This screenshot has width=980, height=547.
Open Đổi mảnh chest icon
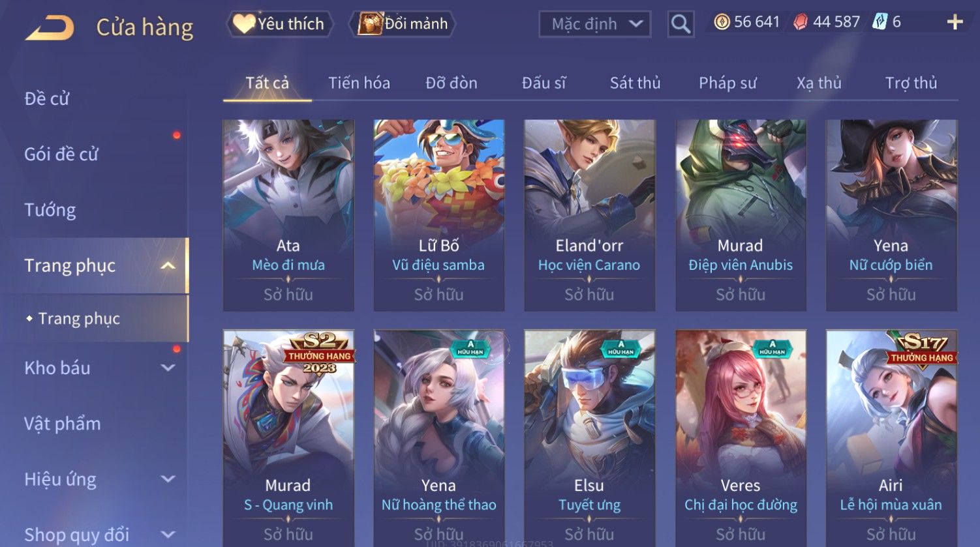[369, 23]
